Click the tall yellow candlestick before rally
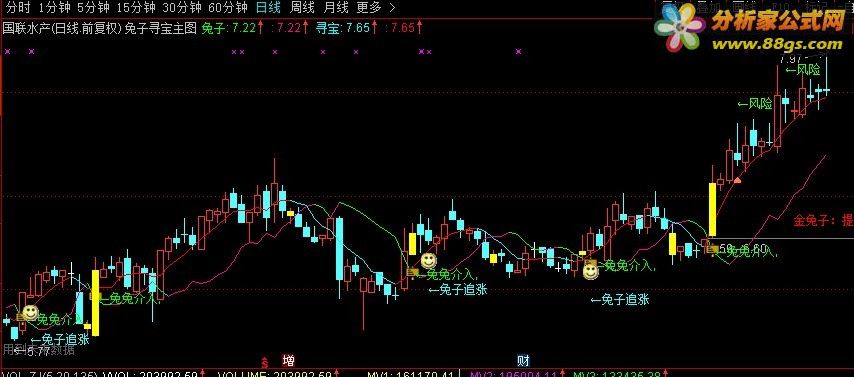This screenshot has width=854, height=377. pyautogui.click(x=712, y=210)
